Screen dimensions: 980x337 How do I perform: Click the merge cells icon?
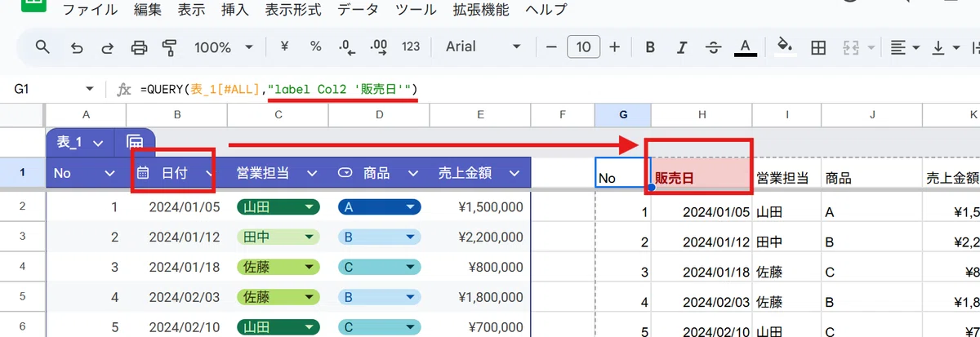tap(852, 47)
